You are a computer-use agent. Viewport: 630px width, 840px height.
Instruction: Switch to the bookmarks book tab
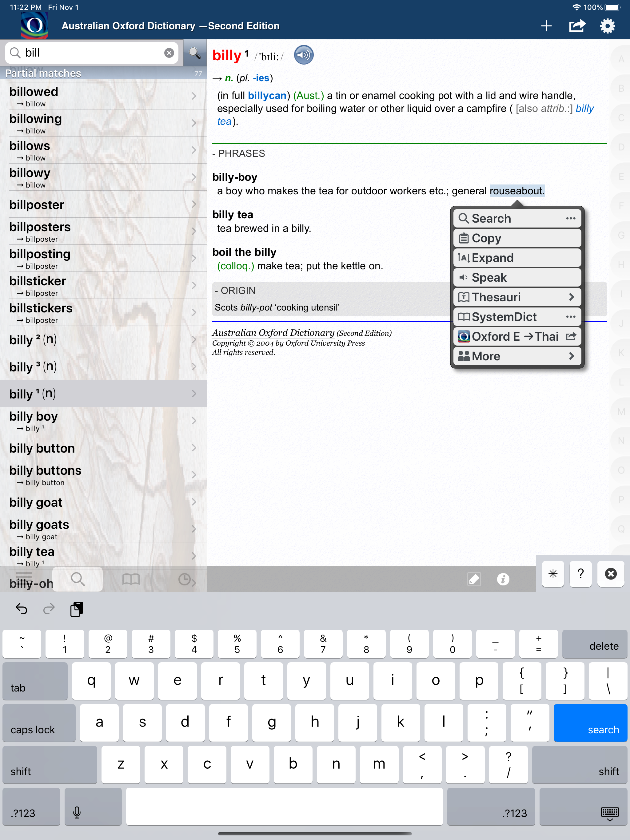pyautogui.click(x=131, y=579)
